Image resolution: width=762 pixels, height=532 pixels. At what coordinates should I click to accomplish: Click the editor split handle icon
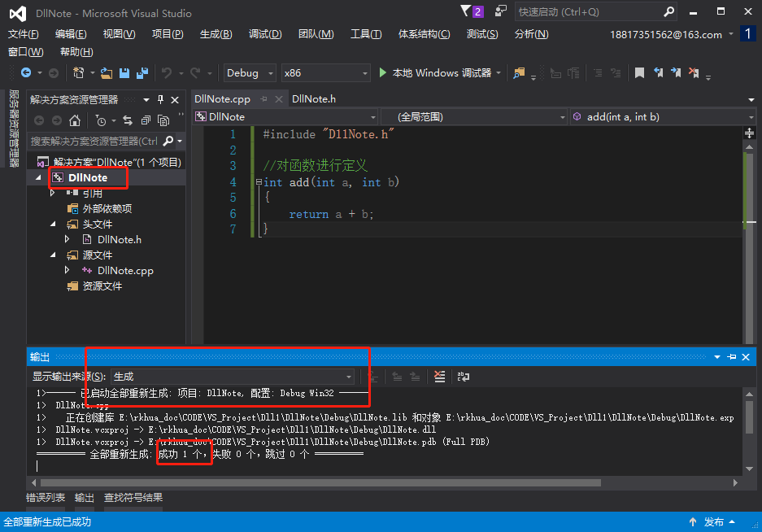749,133
